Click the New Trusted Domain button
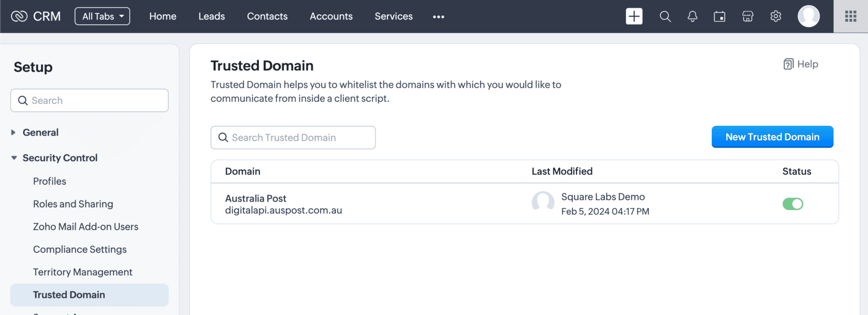868x315 pixels. click(773, 137)
